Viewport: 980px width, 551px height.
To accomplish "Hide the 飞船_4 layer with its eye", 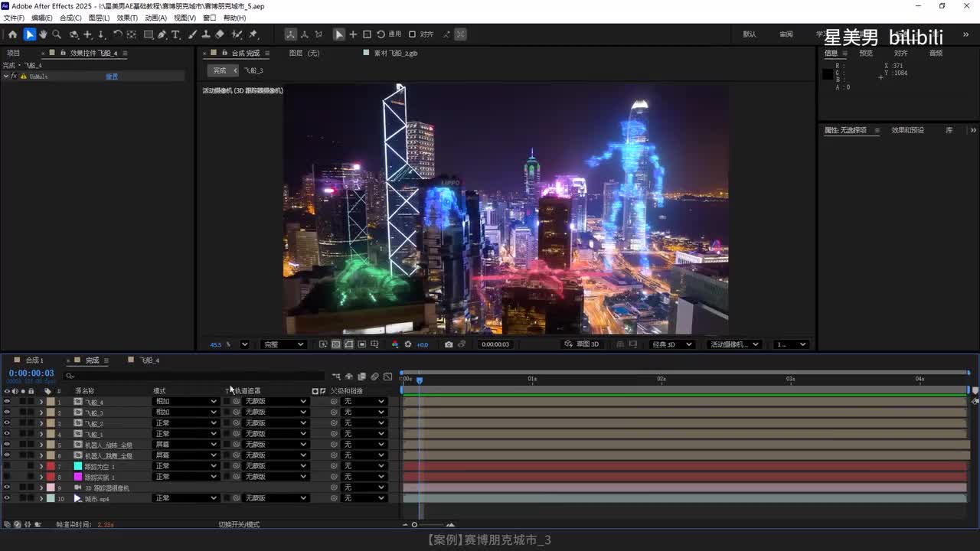I will coord(7,402).
